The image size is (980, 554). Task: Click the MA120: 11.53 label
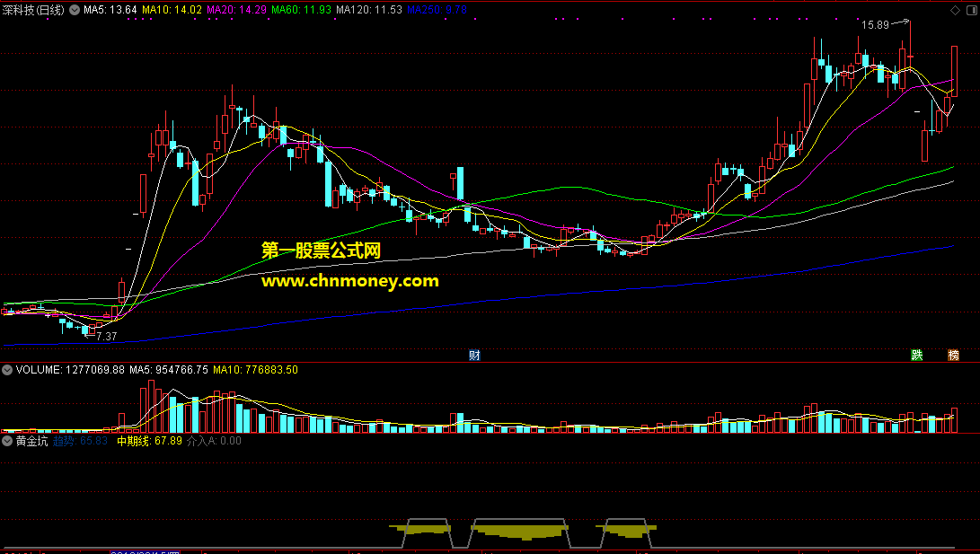click(369, 10)
